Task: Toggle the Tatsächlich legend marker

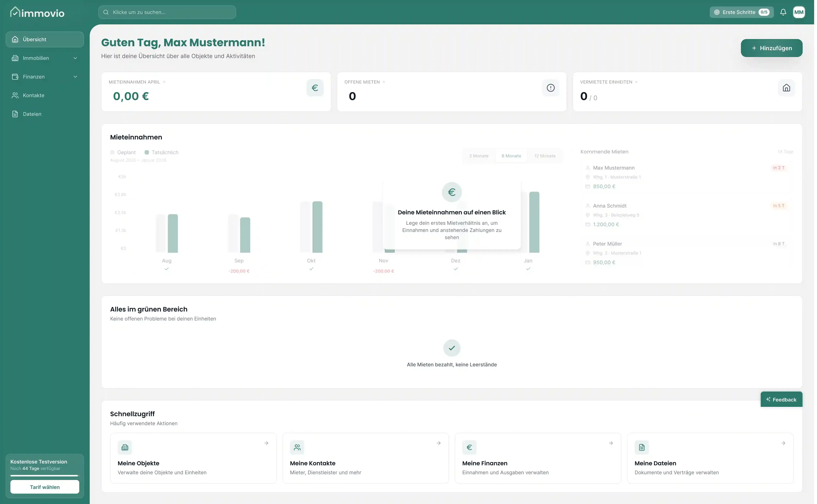Action: [x=146, y=152]
